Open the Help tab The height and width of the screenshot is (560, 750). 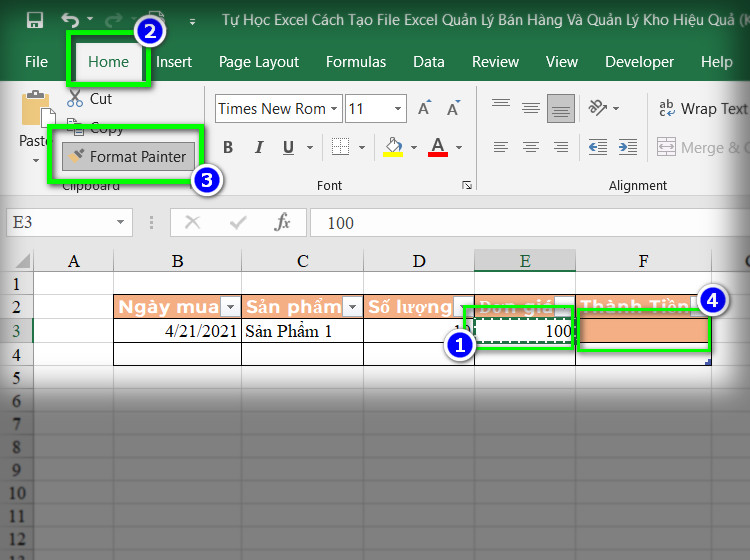717,62
